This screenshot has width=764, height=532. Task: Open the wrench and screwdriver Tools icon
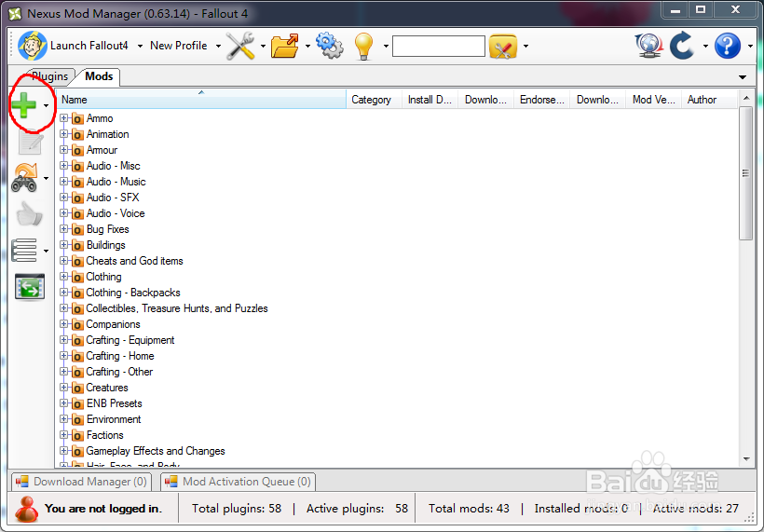pos(240,46)
